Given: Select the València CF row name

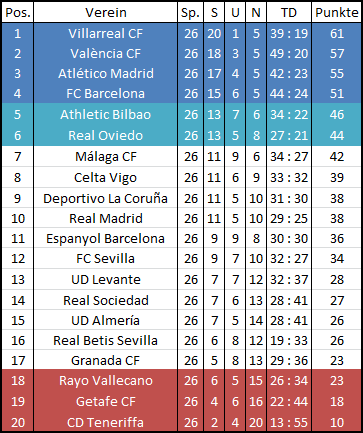Looking at the screenshot, I should pyautogui.click(x=105, y=53).
